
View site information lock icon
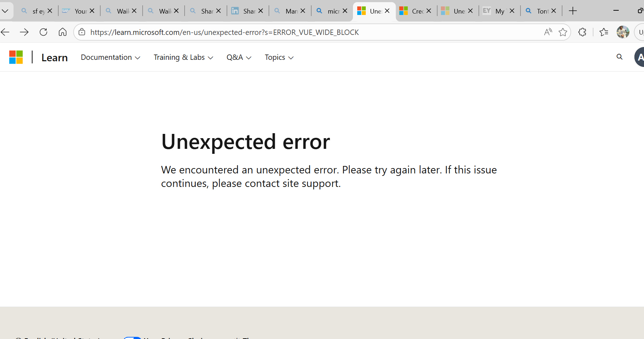(82, 32)
